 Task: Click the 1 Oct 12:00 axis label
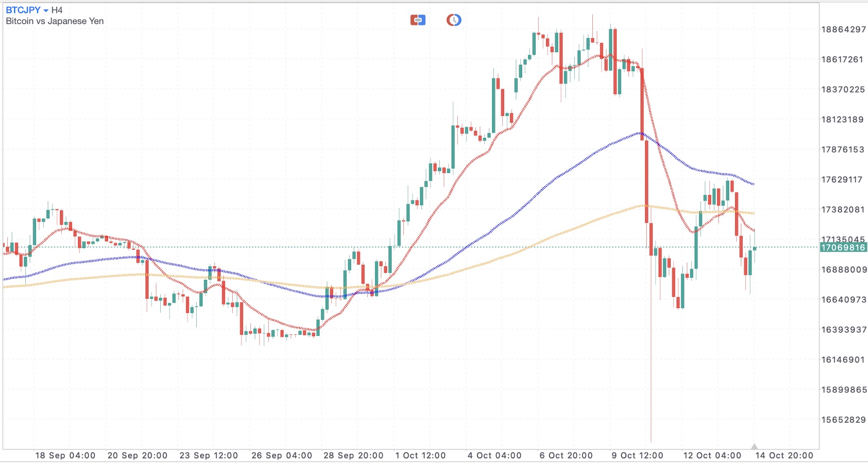pos(422,455)
